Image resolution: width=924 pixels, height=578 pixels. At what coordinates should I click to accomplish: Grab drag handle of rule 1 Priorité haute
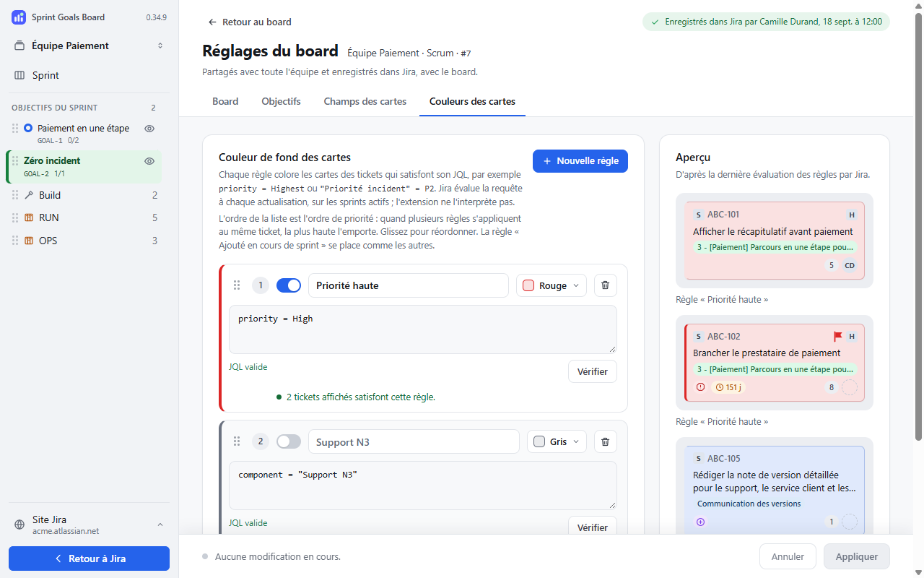[237, 285]
